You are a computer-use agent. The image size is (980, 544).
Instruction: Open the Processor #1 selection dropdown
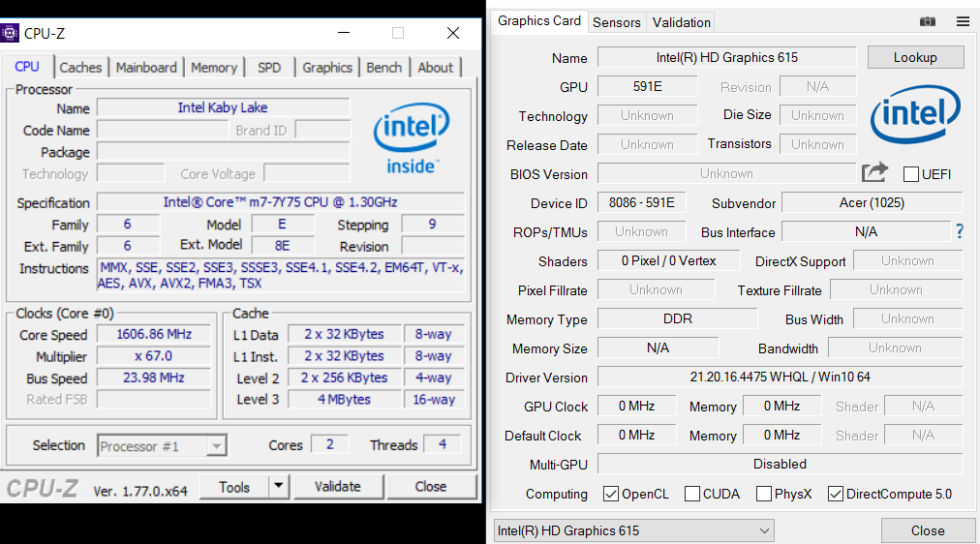162,446
